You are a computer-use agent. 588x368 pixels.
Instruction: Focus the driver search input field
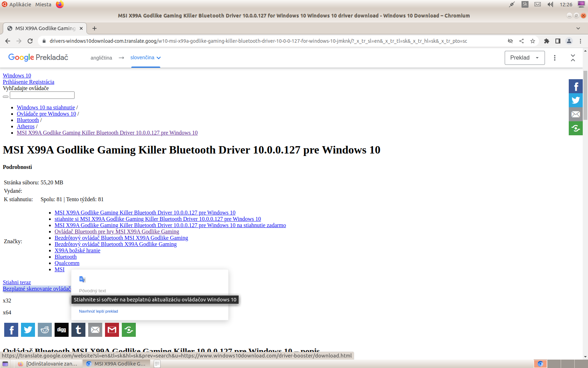coord(42,95)
